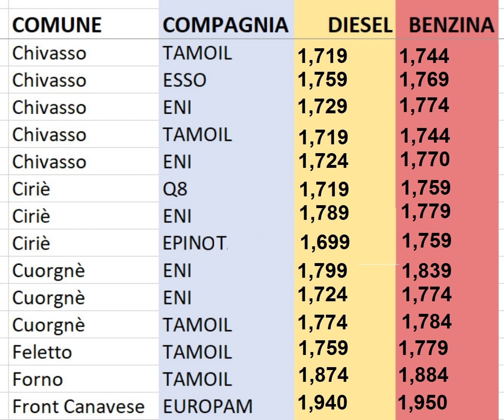
Task: Select the EUROPAM company cell
Action: [x=207, y=407]
